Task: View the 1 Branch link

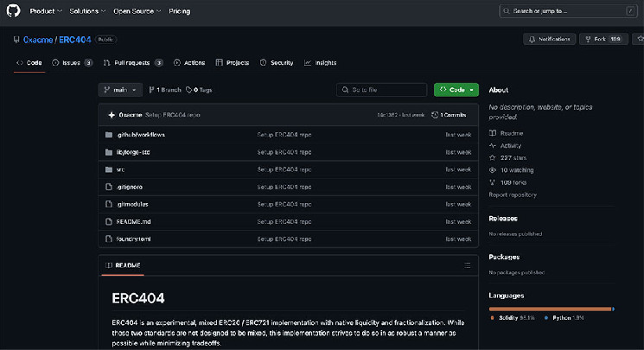Action: click(x=165, y=90)
